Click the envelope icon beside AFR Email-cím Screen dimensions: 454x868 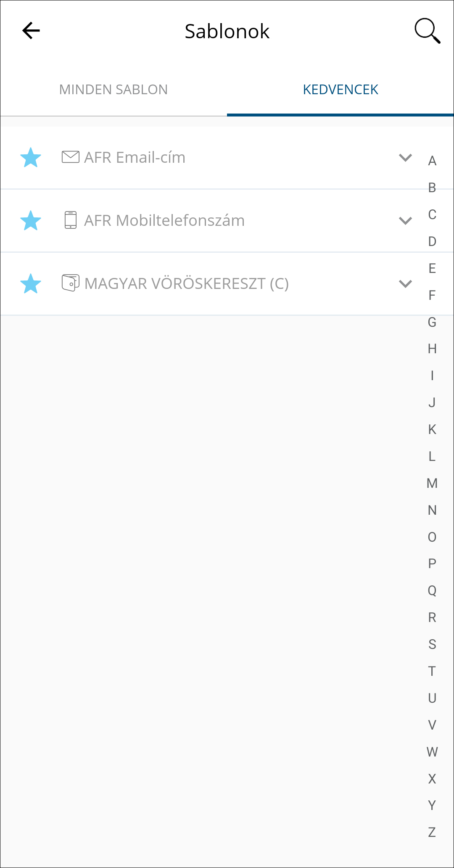(x=71, y=157)
